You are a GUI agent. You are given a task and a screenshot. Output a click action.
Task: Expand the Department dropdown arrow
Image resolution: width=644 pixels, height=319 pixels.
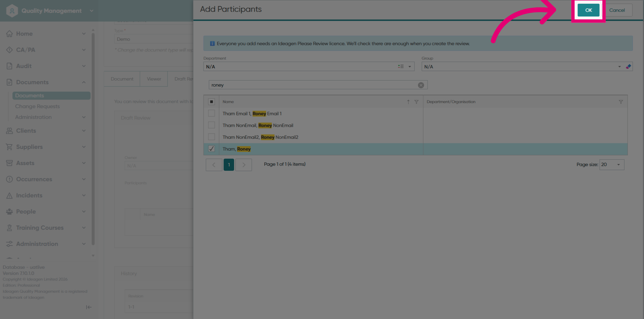[410, 66]
